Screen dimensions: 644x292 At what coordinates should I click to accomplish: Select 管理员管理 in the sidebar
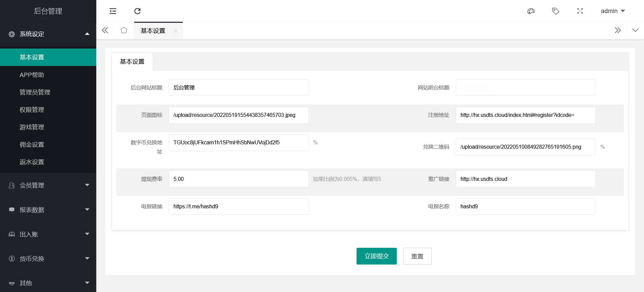pos(35,92)
